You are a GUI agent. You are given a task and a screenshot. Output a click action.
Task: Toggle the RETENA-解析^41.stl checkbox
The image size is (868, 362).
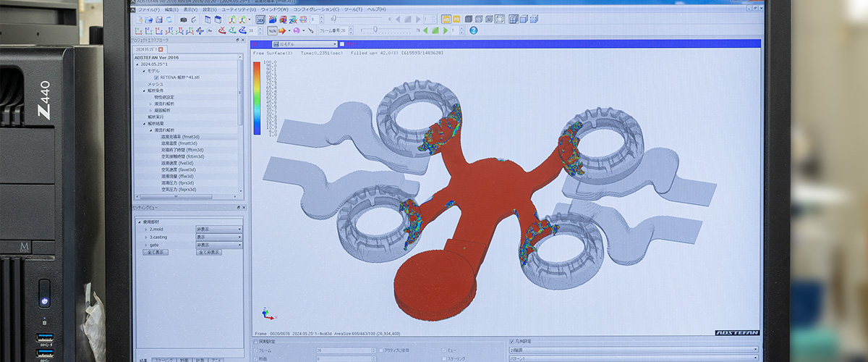tap(156, 77)
